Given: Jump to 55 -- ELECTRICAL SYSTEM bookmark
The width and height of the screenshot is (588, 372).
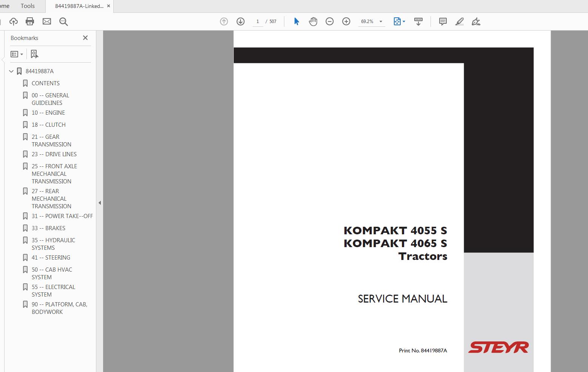Looking at the screenshot, I should coord(53,291).
